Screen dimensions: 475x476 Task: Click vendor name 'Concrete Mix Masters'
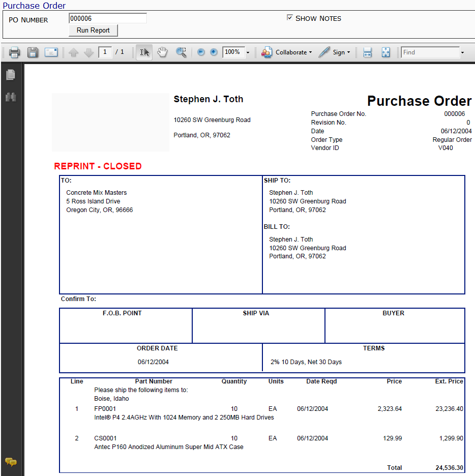coord(97,192)
